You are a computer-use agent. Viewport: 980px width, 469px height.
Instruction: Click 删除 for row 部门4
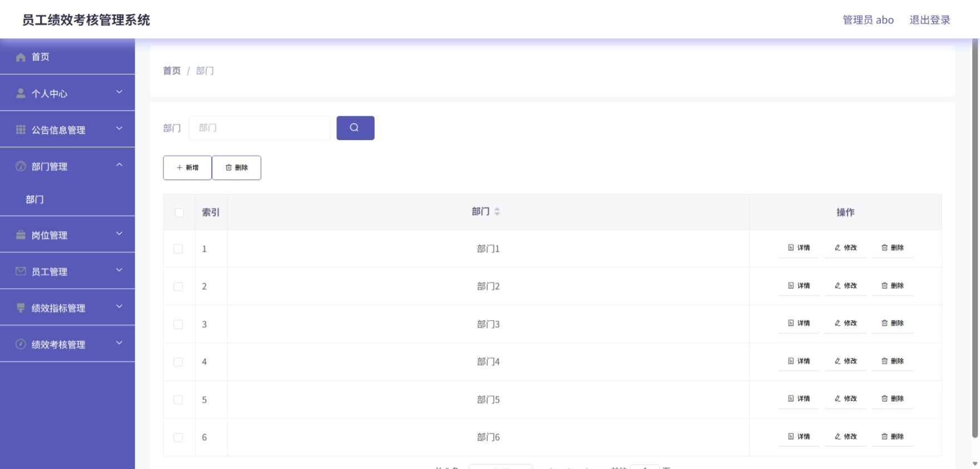pyautogui.click(x=893, y=361)
